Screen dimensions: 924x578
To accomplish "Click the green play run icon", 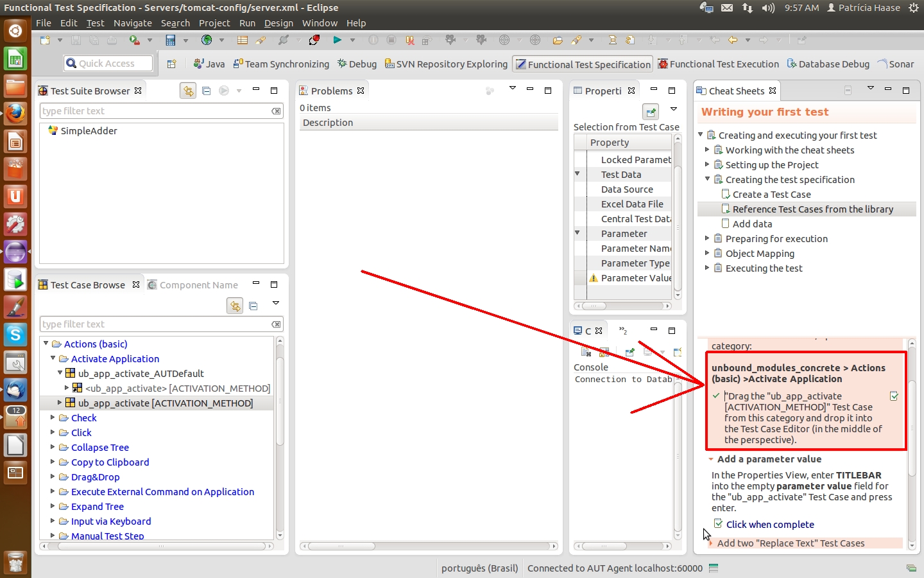I will click(x=337, y=40).
